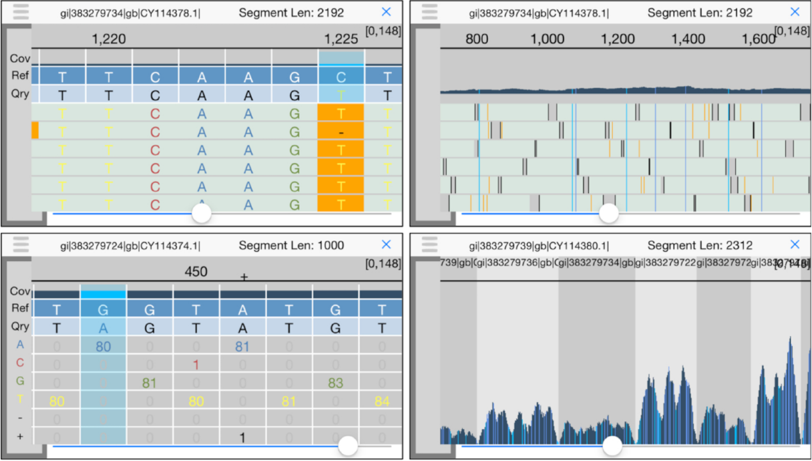Screen dimensions: 812x461
Task: Move the zoom slider thumb in the top-right overview panel
Action: (x=608, y=213)
